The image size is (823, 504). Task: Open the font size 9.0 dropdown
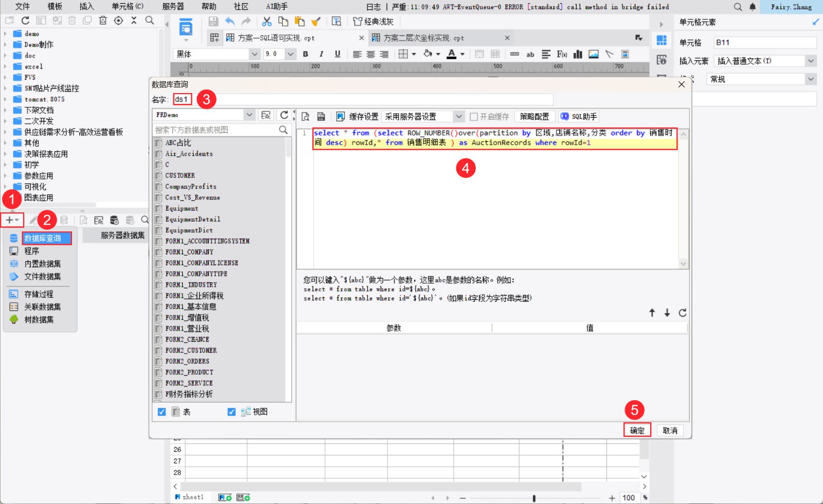point(291,54)
